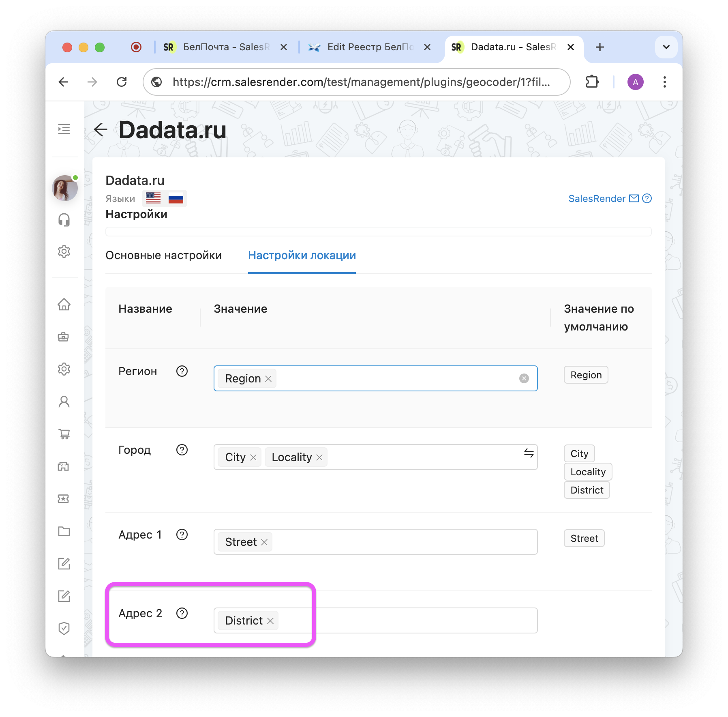Open the headset support icon in sidebar
The image size is (728, 717).
pyautogui.click(x=64, y=220)
